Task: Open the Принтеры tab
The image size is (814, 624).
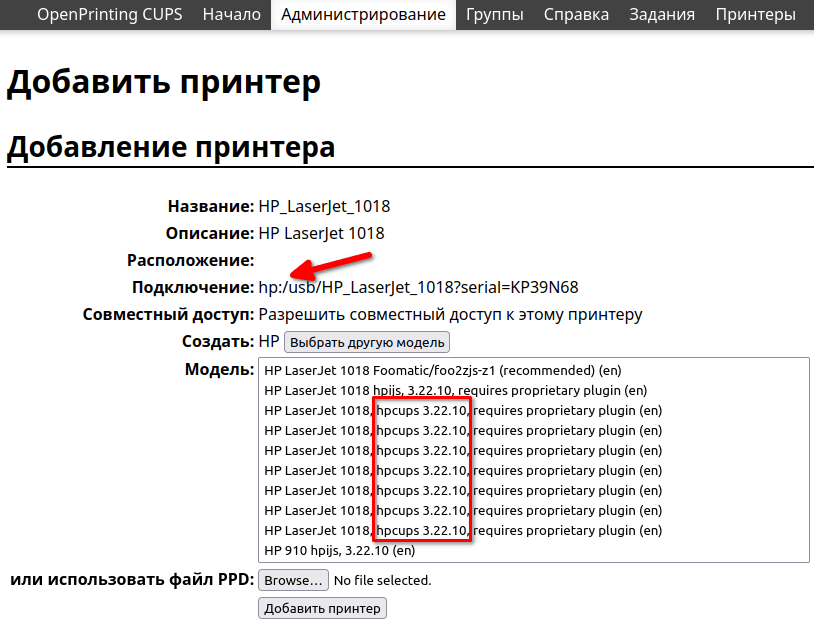Action: [x=755, y=15]
